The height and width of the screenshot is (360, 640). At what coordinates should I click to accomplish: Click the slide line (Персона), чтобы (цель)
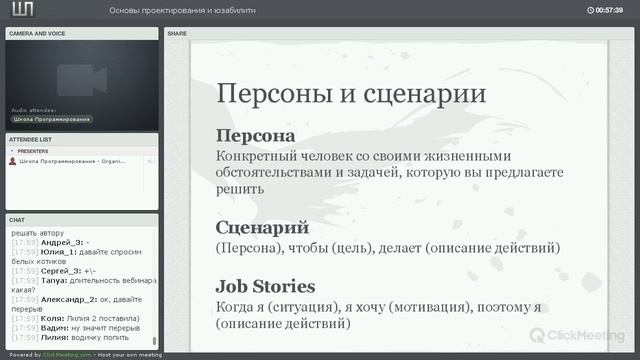coord(388,248)
